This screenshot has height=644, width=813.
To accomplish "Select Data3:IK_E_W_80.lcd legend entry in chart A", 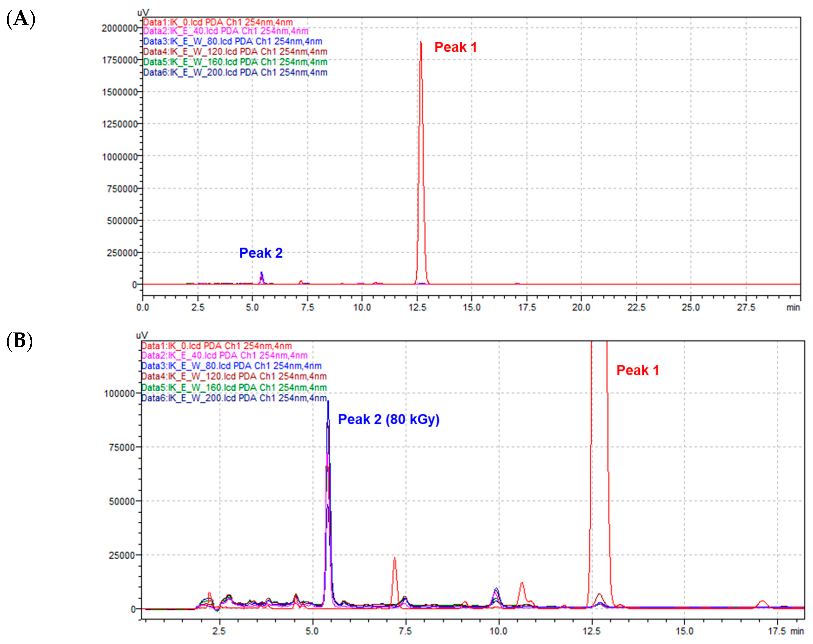I will 233,41.
